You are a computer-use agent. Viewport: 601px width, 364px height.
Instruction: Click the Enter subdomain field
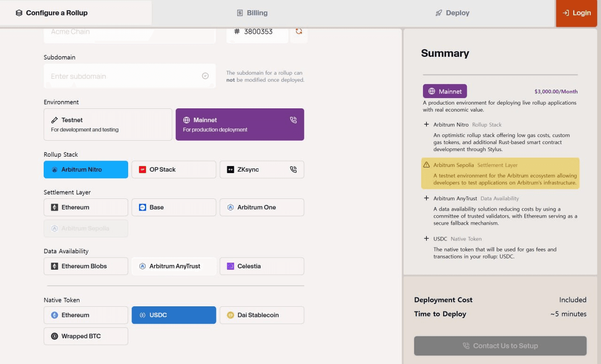click(x=130, y=76)
